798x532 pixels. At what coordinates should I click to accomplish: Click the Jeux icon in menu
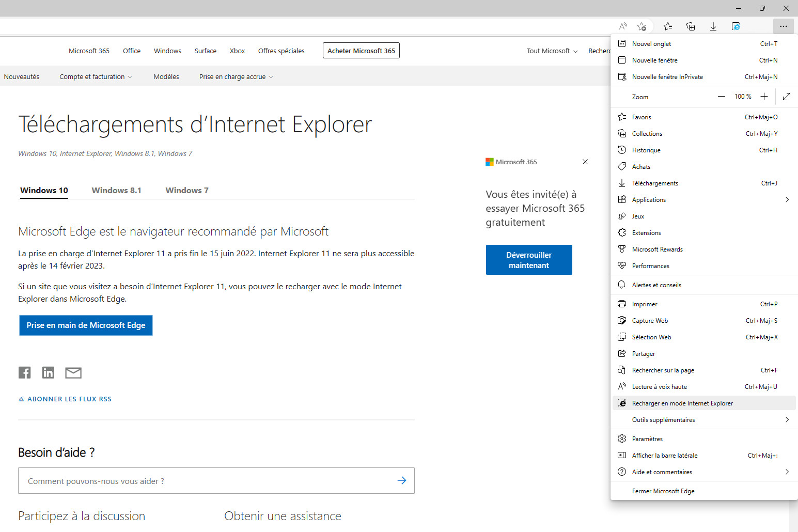[622, 216]
